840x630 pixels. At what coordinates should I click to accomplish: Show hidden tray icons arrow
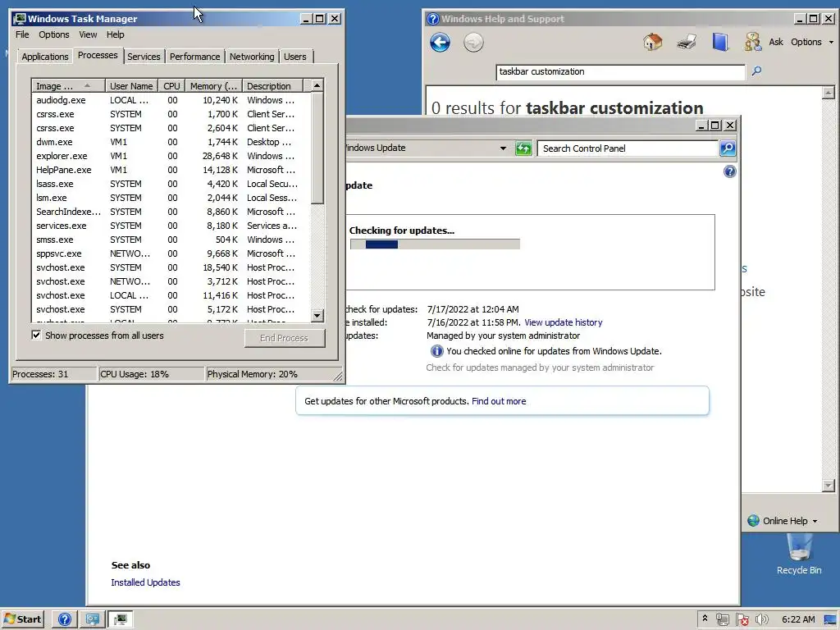pos(705,619)
